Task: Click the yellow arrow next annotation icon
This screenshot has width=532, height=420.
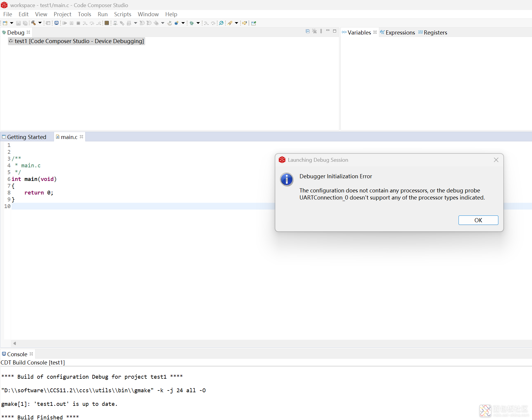Action: point(245,23)
